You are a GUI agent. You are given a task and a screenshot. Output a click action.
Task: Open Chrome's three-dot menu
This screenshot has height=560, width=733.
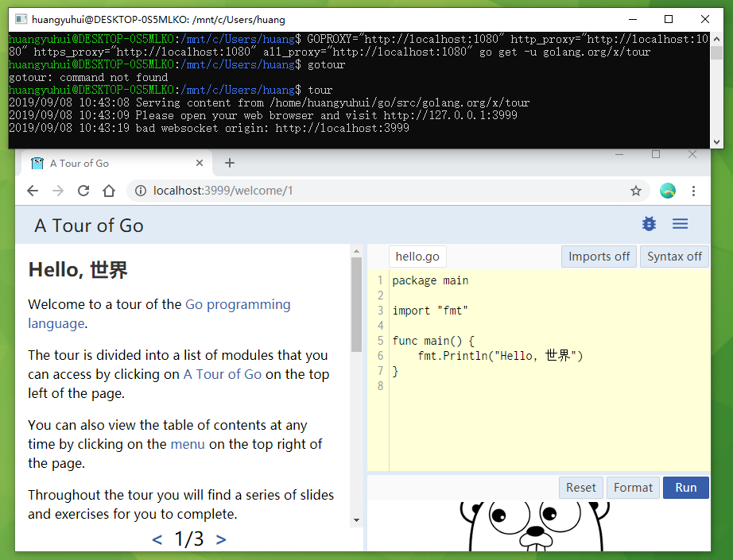[694, 191]
